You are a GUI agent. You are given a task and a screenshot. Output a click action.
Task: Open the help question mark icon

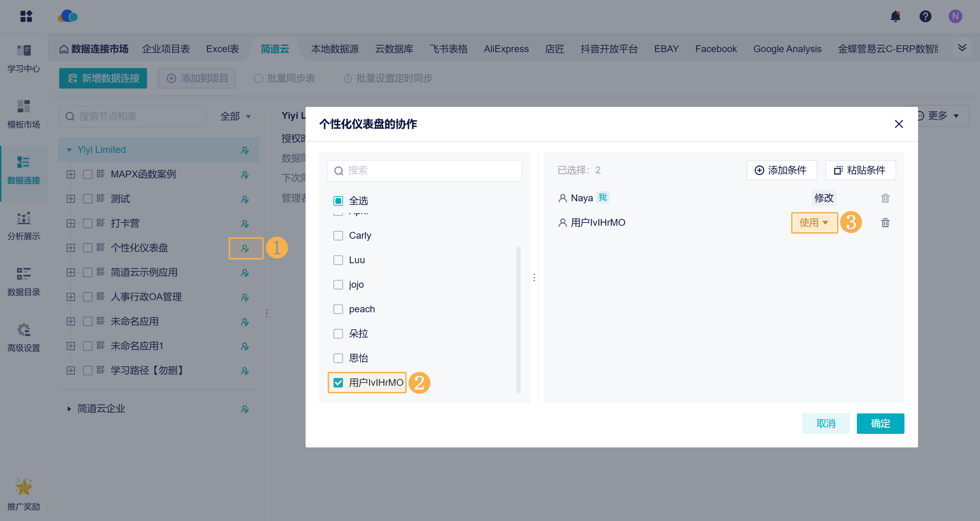click(925, 16)
